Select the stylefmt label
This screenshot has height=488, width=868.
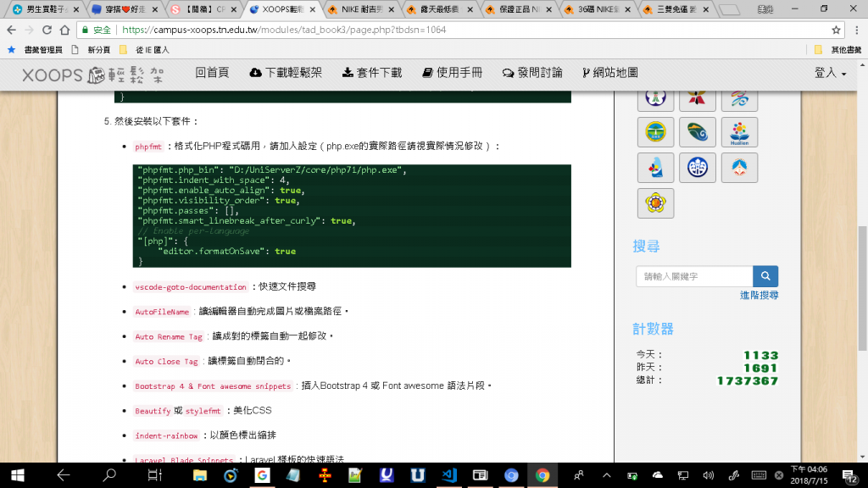coord(203,411)
